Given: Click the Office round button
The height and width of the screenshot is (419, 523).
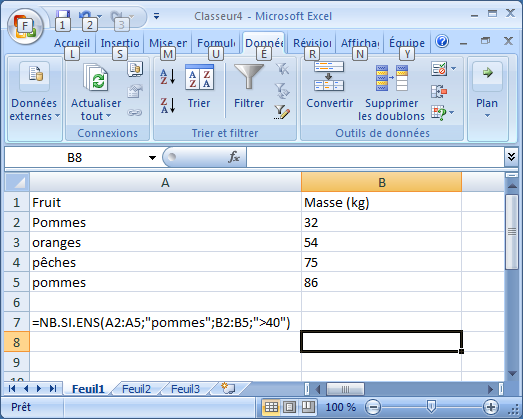Looking at the screenshot, I should (x=26, y=26).
